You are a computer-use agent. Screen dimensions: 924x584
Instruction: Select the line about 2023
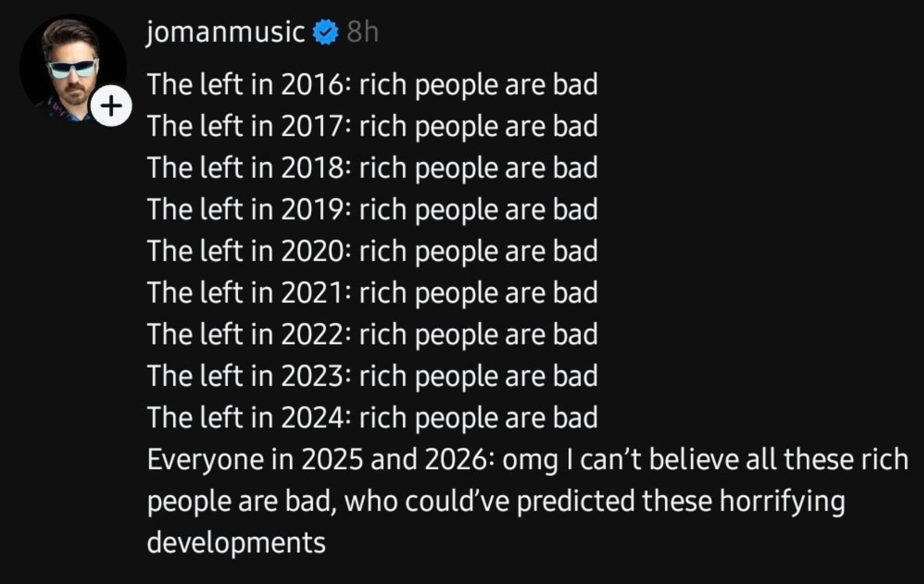coord(372,376)
